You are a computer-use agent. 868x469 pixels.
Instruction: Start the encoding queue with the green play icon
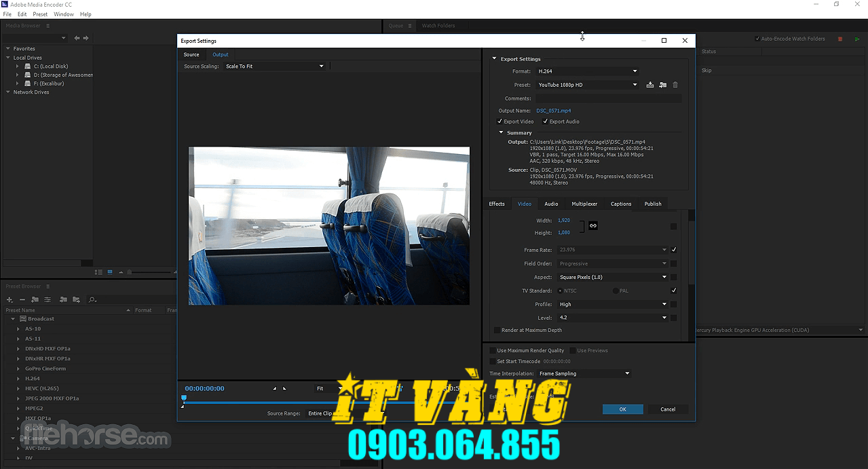856,39
